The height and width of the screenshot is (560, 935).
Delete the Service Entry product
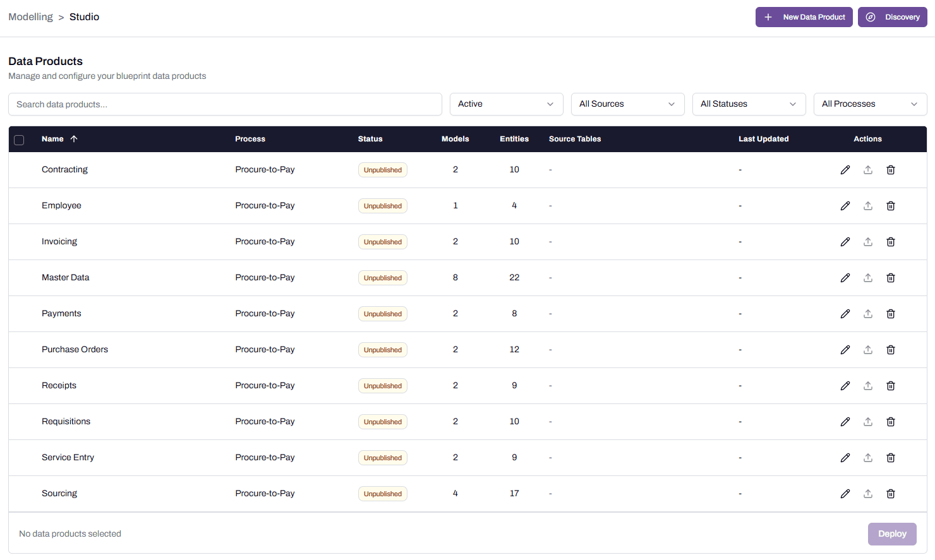(891, 458)
